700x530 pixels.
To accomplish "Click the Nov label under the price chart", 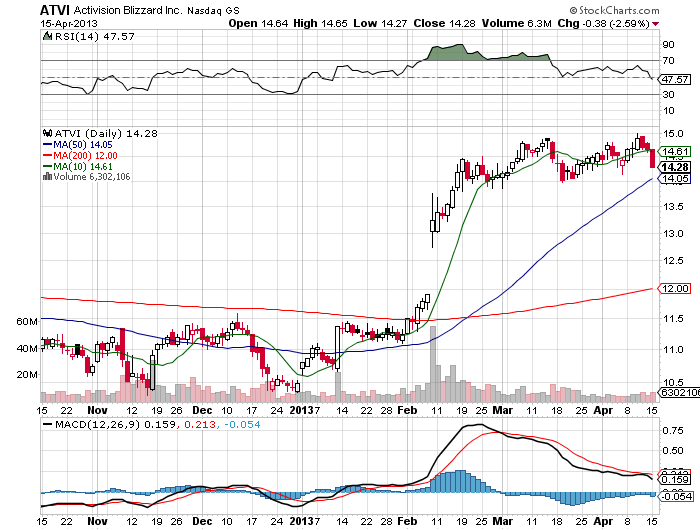I will 97,410.
